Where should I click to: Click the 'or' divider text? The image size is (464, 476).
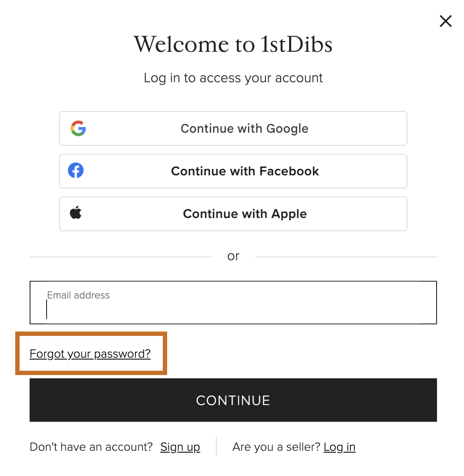[x=233, y=257]
